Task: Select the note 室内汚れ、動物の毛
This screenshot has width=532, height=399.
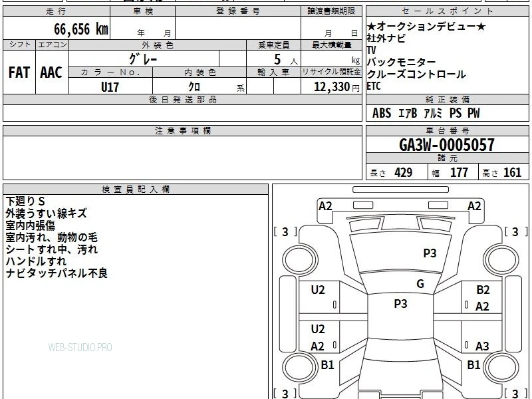Action: coord(52,237)
